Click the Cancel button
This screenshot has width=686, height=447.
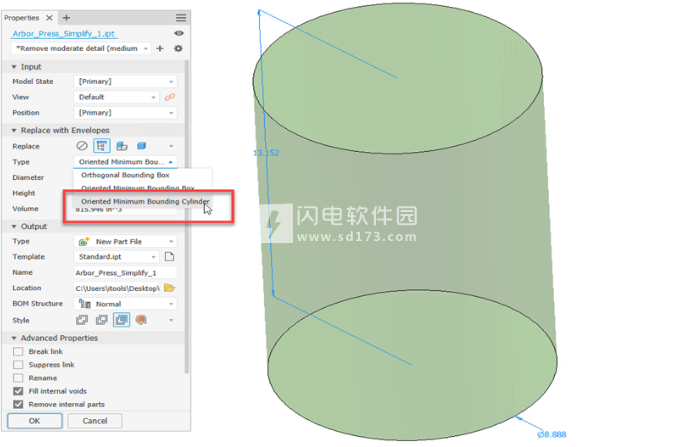click(x=95, y=421)
